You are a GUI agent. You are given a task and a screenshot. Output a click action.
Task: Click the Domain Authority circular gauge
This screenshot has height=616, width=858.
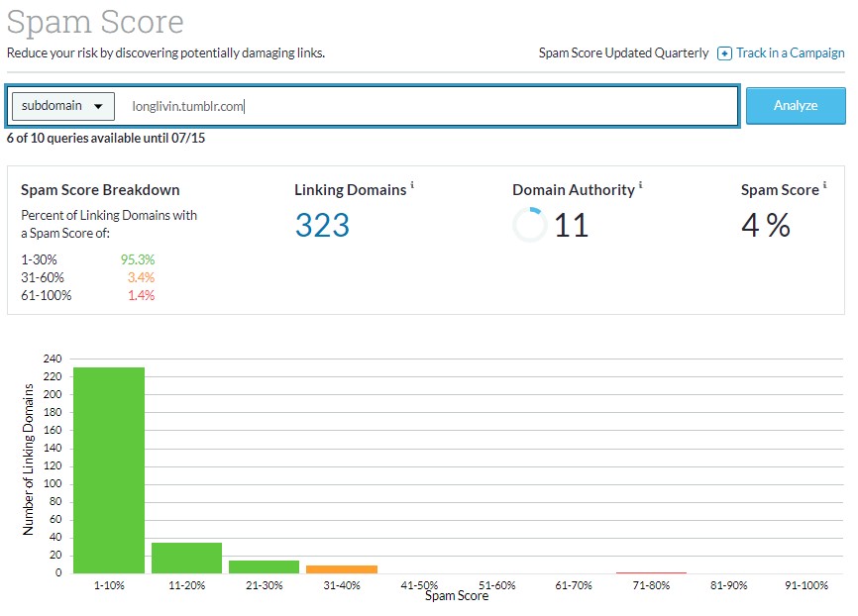[530, 224]
